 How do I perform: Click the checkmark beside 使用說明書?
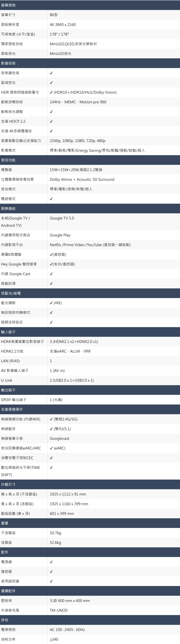51,581
